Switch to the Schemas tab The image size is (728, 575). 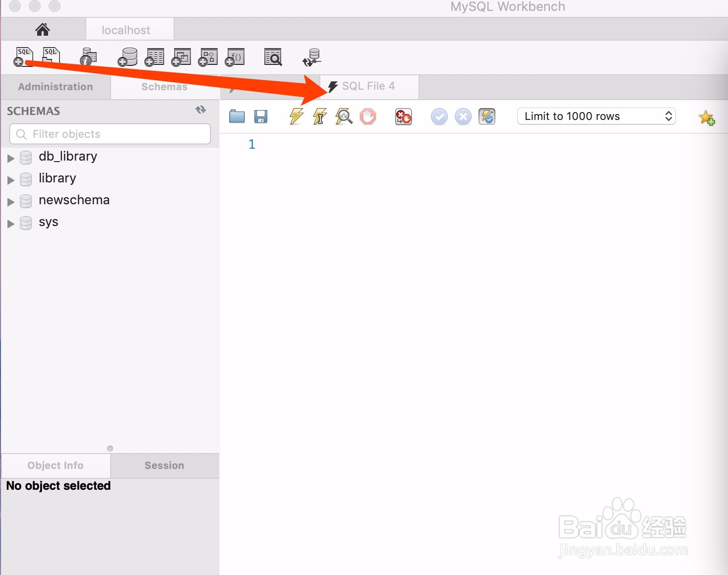(x=165, y=87)
